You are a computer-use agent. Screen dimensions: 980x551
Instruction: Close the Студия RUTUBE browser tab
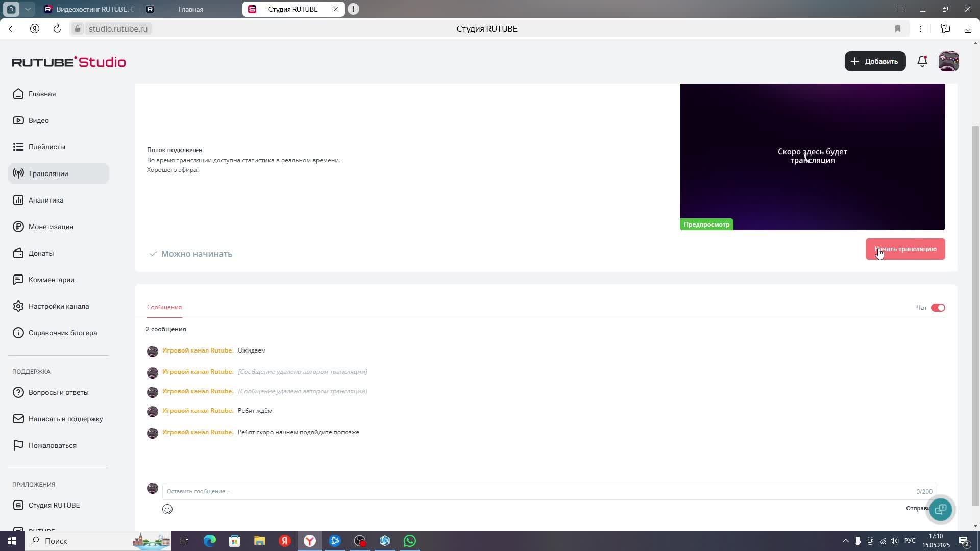pyautogui.click(x=336, y=9)
